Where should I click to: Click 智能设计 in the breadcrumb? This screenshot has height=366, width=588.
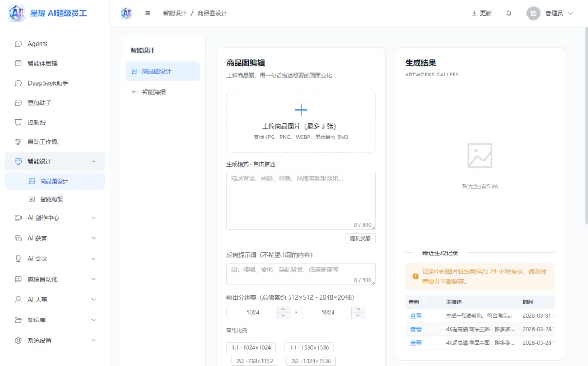(174, 13)
